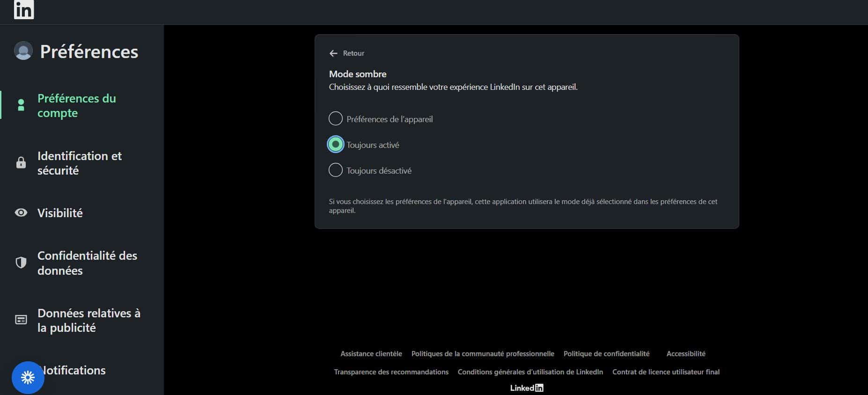Click the lock icon for security

click(21, 163)
